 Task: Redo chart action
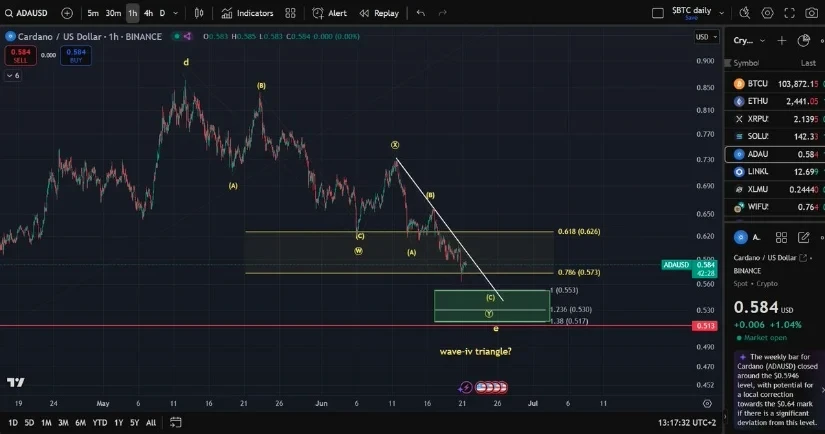442,13
